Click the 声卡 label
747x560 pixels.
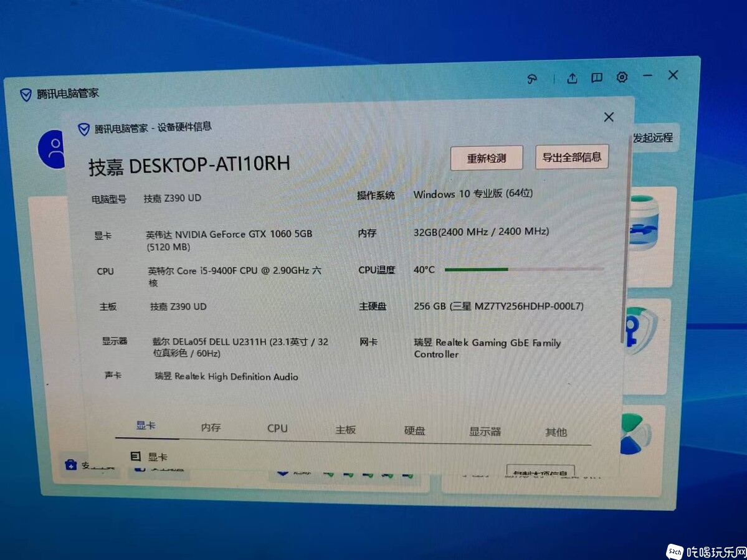pos(113,375)
